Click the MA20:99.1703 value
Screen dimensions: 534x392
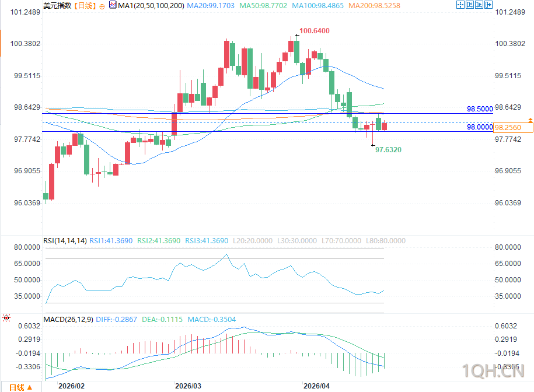click(x=211, y=6)
